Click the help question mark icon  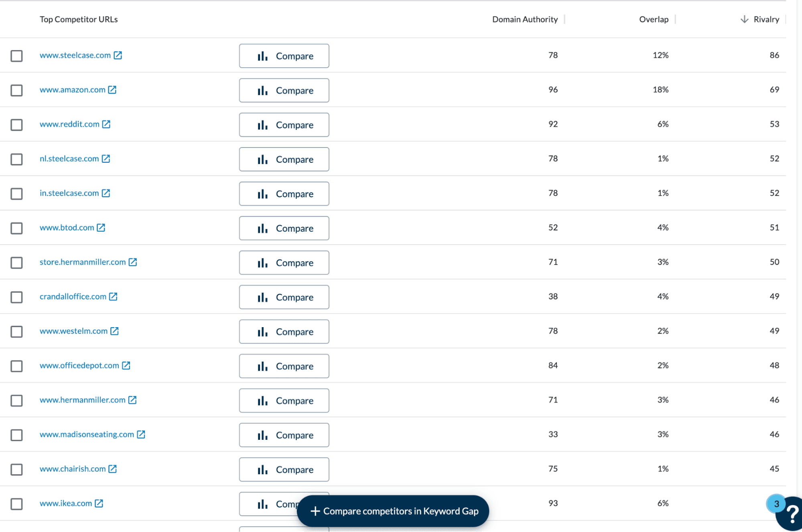tap(792, 514)
